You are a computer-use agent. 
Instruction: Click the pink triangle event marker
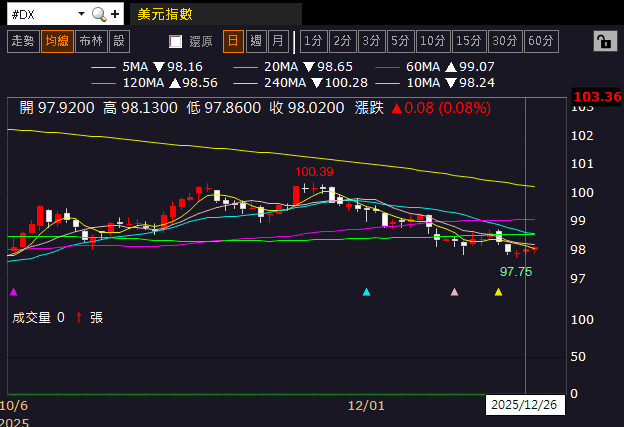(x=455, y=292)
